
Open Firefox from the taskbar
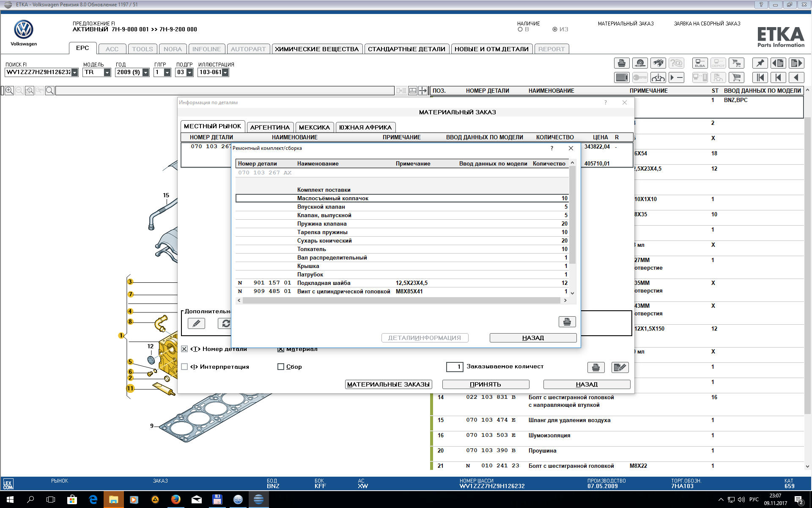176,500
